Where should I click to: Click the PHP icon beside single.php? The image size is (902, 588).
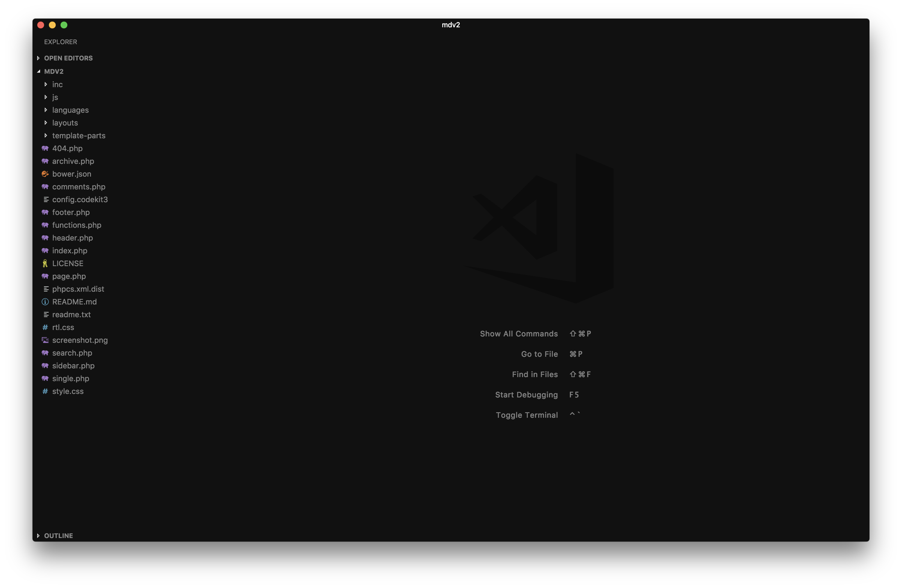(x=45, y=379)
